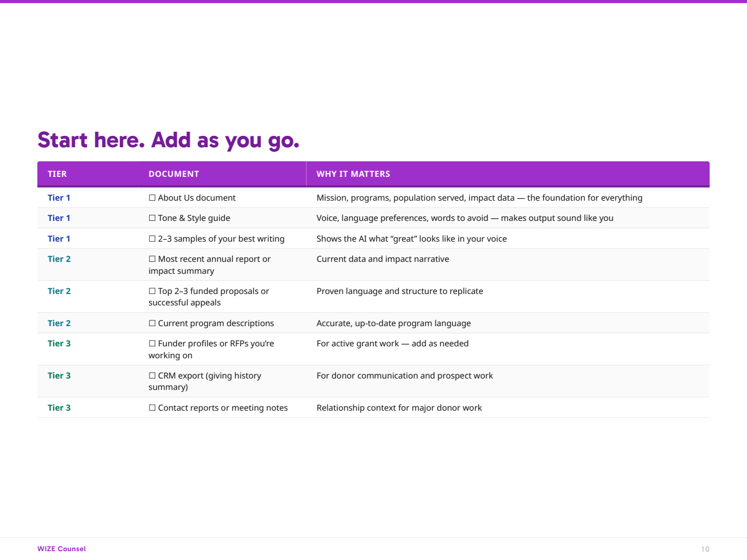Viewport: 747px width, 560px height.
Task: Tick the checkbox for best writing samples
Action: (x=152, y=239)
